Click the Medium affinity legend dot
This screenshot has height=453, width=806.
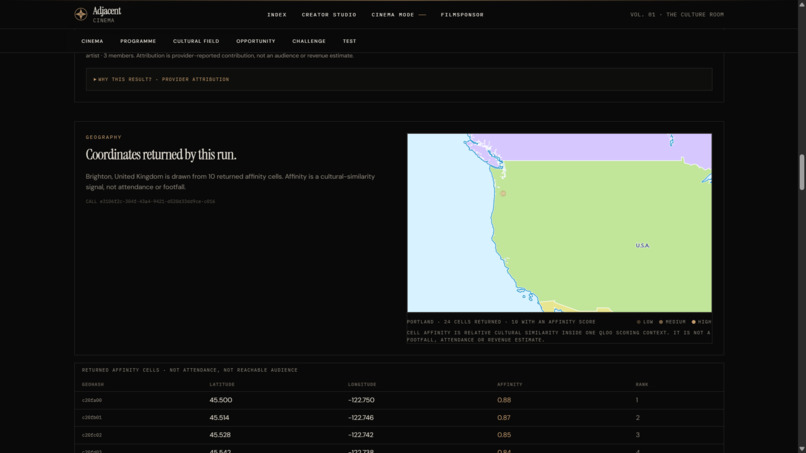click(661, 322)
